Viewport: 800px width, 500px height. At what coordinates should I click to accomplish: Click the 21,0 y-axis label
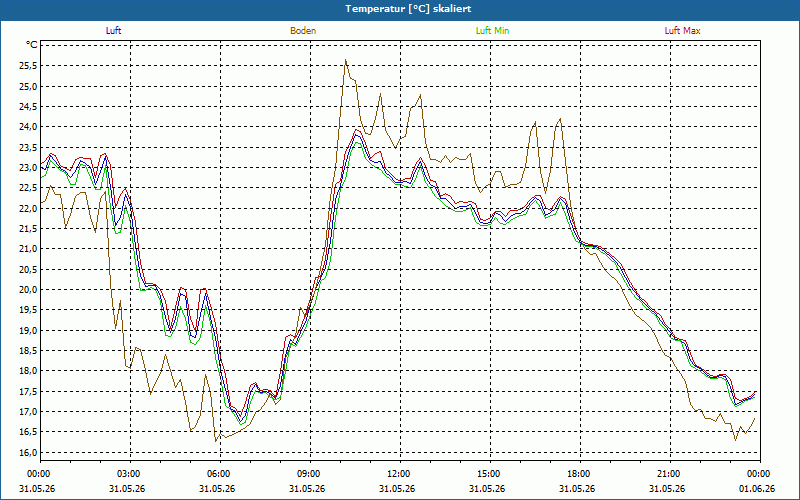click(28, 248)
